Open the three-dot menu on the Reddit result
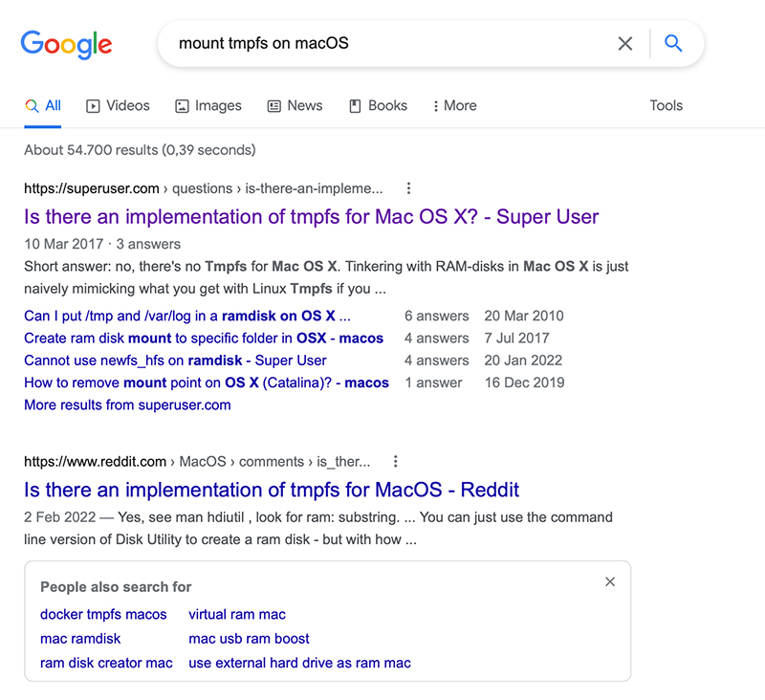 point(396,461)
